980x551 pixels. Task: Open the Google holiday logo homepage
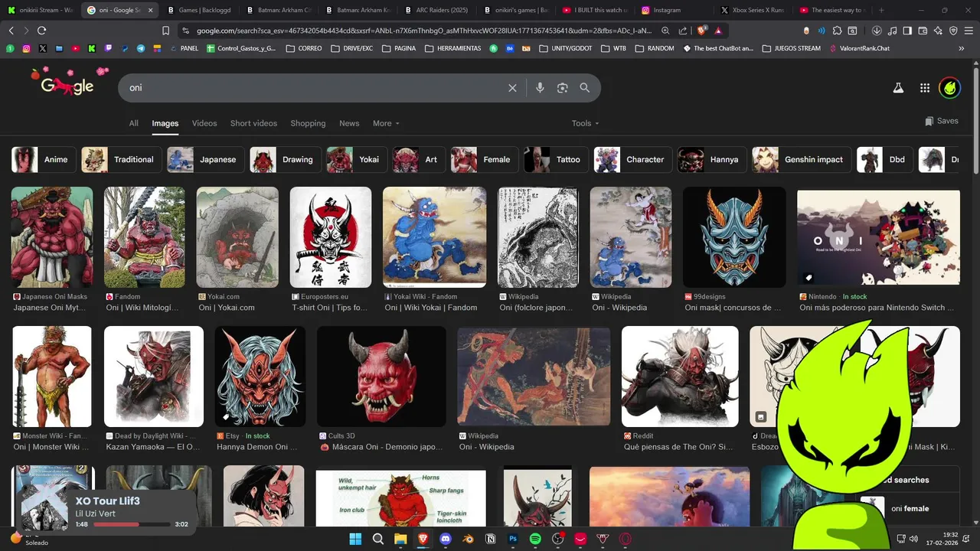click(69, 83)
